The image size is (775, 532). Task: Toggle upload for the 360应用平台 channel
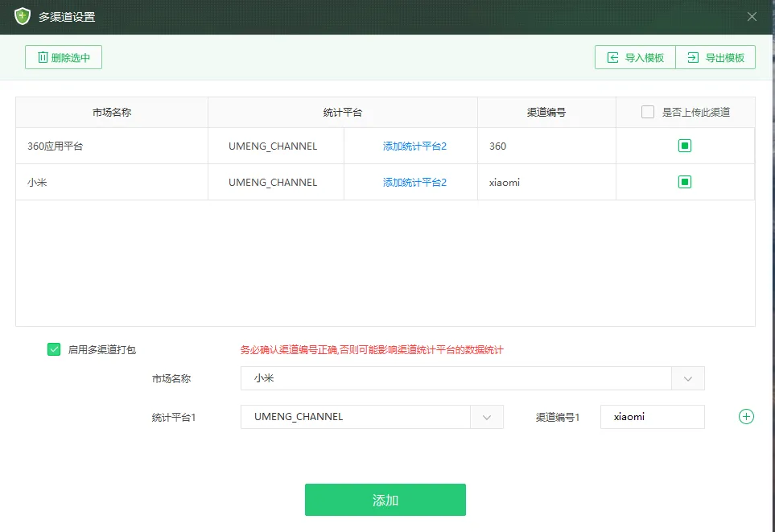coord(685,146)
